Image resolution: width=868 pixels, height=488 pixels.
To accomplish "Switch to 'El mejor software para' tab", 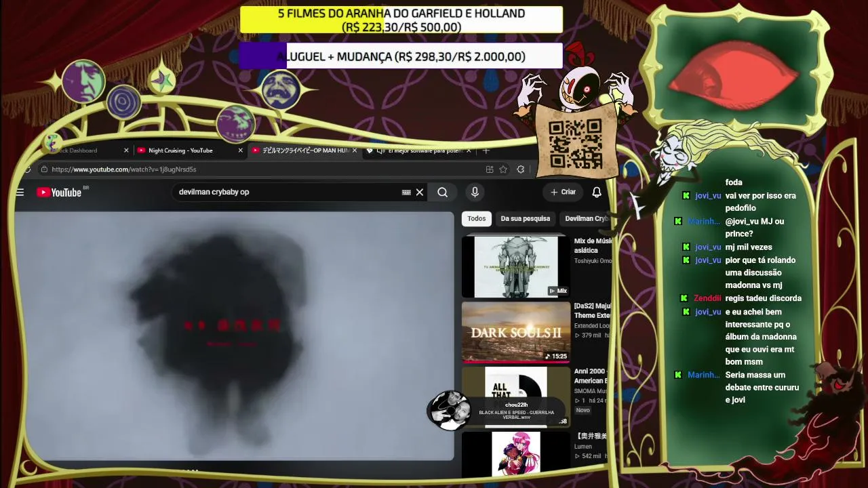I will point(418,150).
